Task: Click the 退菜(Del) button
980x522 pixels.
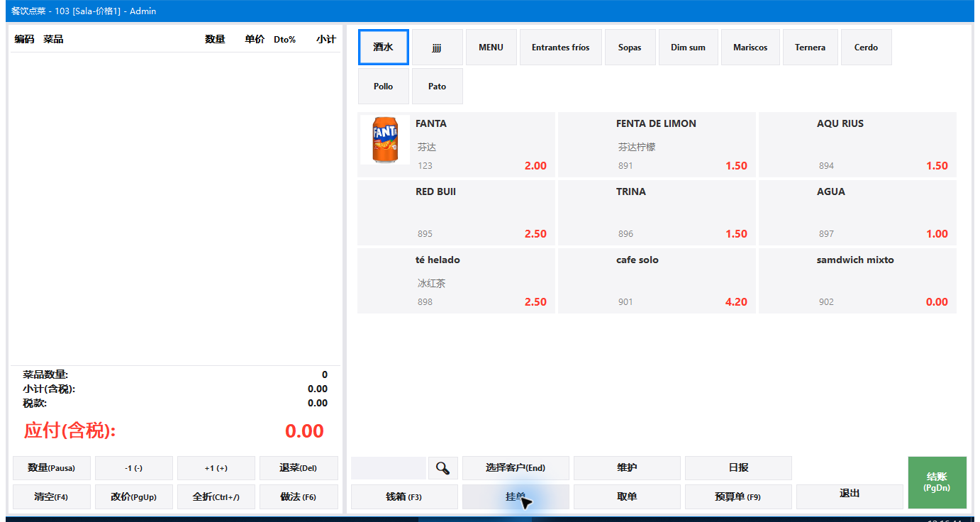Action: tap(299, 468)
